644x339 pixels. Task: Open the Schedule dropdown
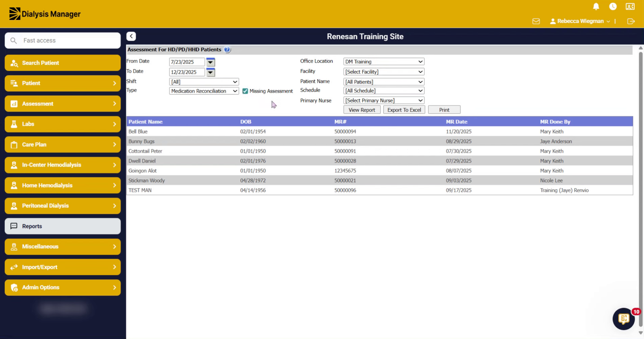coord(384,91)
